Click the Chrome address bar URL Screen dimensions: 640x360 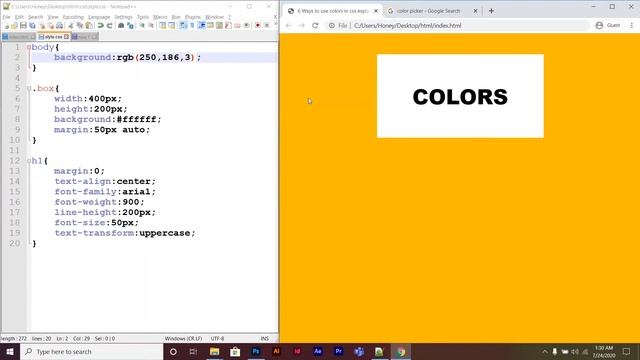coord(407,25)
